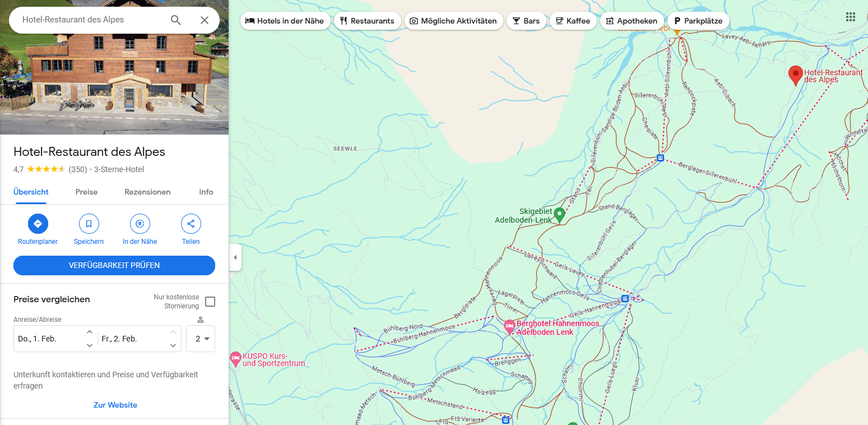Open the review count (350)

point(78,169)
